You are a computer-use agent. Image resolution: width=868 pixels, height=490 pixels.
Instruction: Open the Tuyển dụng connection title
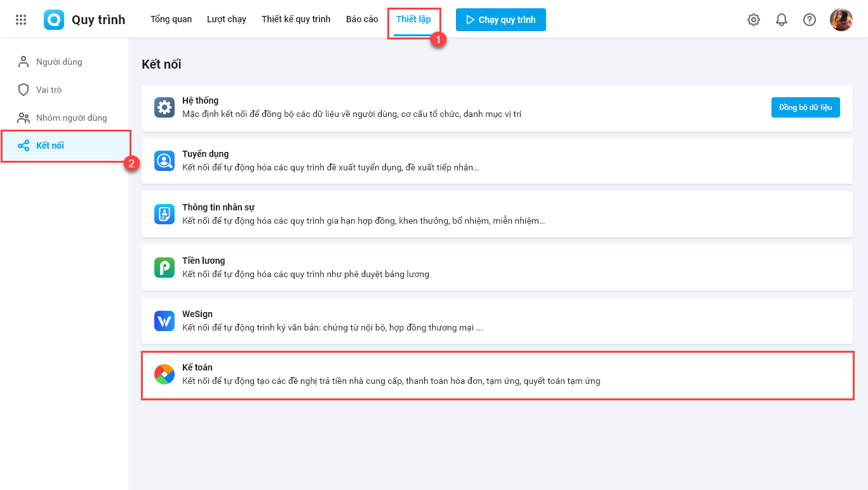[206, 154]
